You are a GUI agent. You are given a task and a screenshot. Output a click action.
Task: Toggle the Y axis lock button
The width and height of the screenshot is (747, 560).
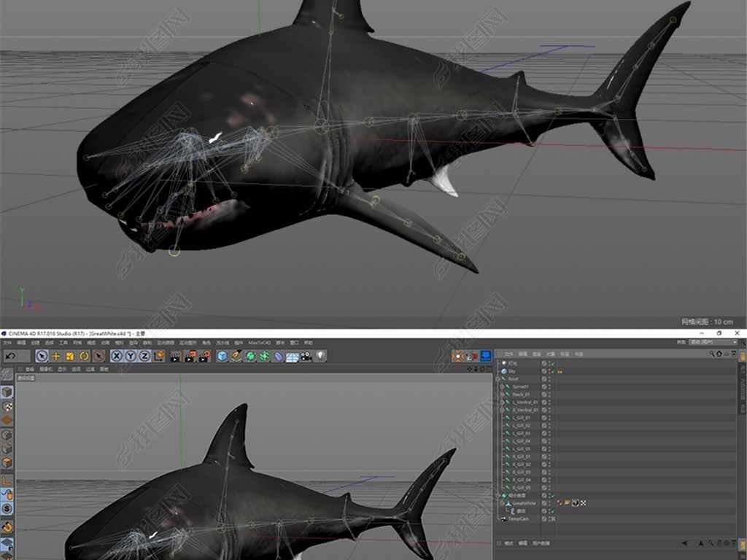tap(131, 357)
